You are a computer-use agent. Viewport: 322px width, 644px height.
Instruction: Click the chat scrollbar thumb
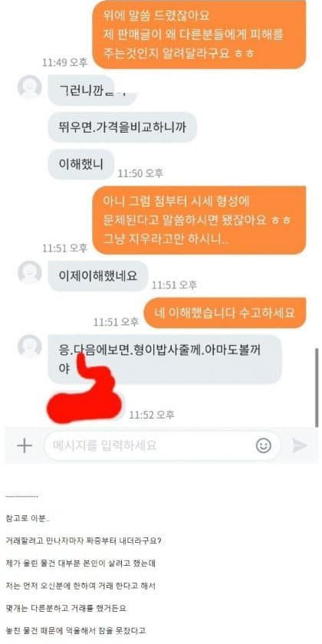(317, 388)
